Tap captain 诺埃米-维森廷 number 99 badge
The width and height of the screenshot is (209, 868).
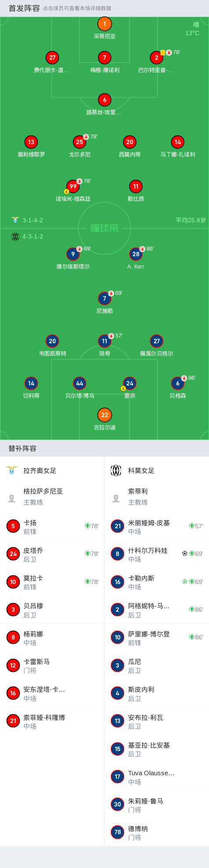(x=73, y=186)
